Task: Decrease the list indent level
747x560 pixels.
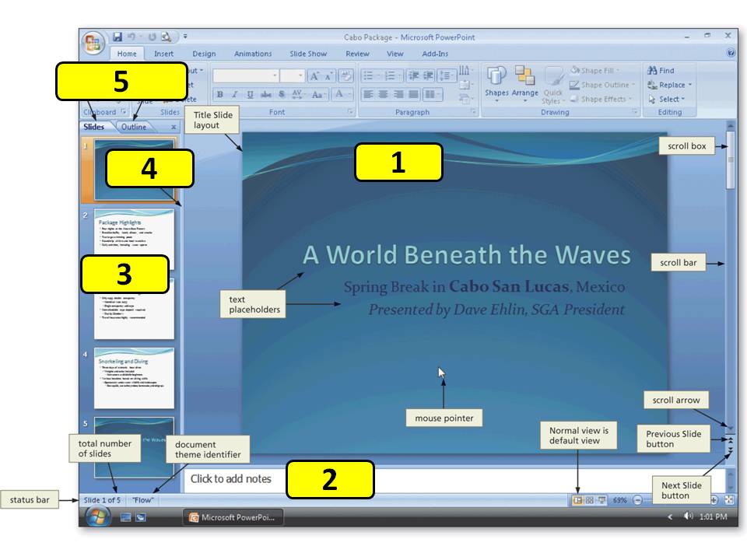Action: coord(413,75)
